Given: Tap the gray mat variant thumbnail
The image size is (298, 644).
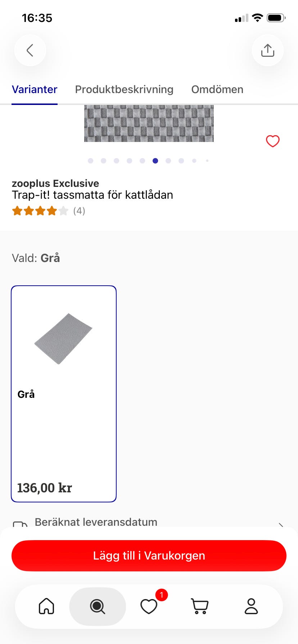Looking at the screenshot, I should pos(63,339).
